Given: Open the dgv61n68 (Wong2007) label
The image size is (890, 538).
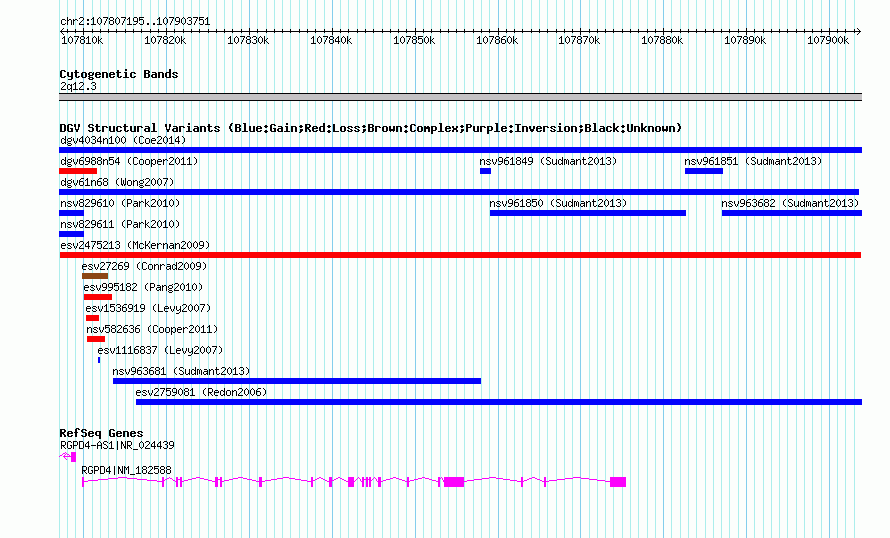Looking at the screenshot, I should click(117, 182).
